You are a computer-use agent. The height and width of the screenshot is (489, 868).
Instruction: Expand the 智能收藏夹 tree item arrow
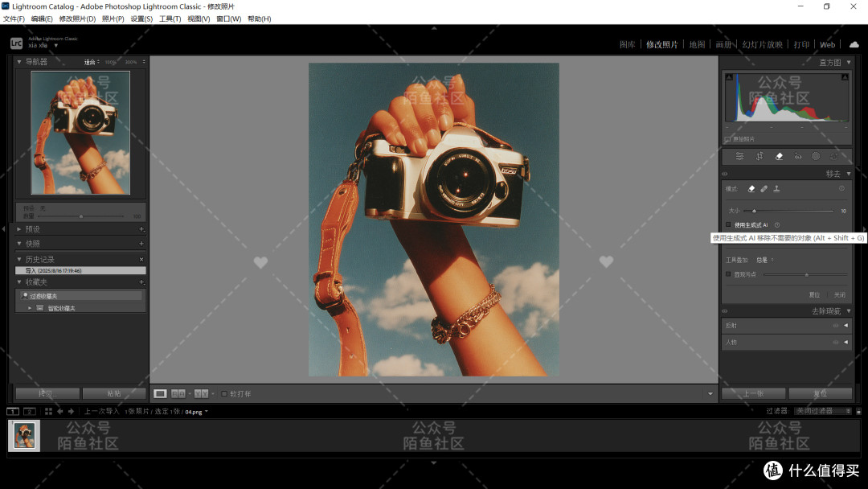30,308
